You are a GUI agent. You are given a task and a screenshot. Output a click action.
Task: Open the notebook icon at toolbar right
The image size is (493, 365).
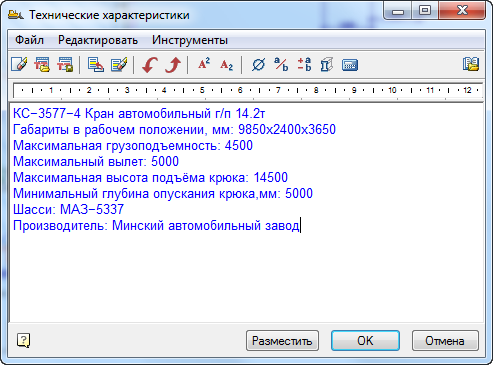tap(471, 64)
